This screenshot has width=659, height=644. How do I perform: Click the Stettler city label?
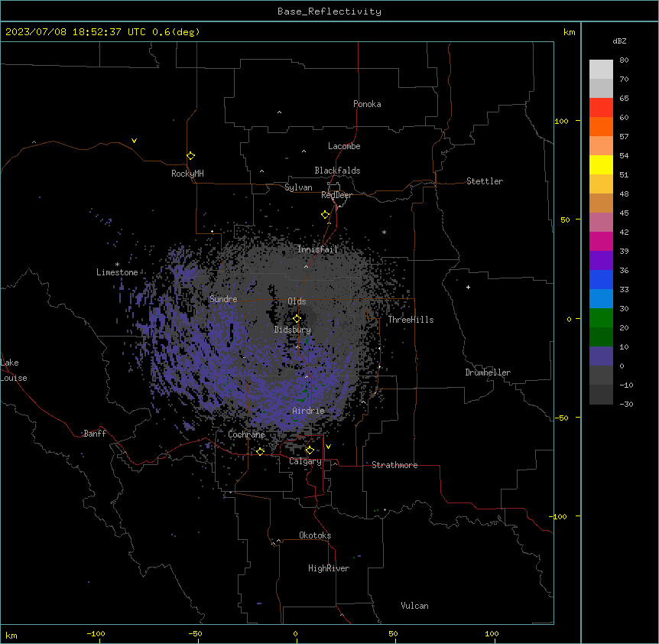point(485,181)
